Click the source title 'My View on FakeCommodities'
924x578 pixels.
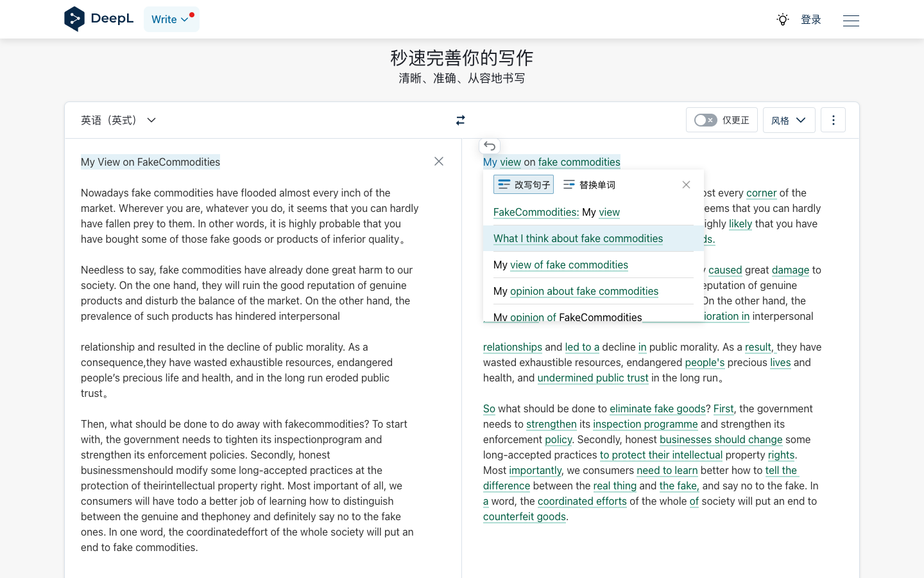pyautogui.click(x=150, y=162)
